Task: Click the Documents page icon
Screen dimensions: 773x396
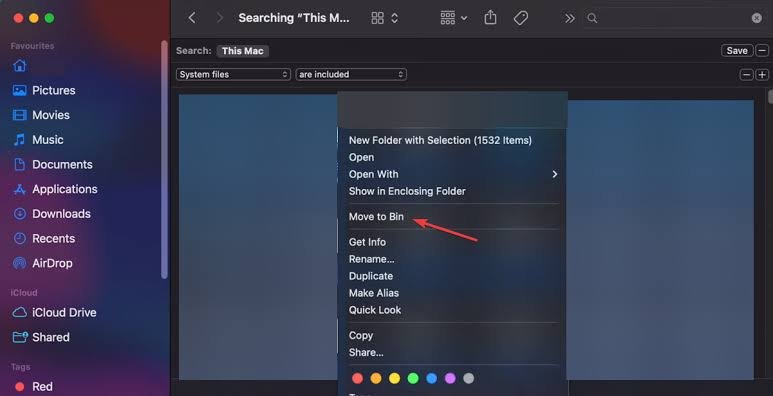Action: coord(20,164)
